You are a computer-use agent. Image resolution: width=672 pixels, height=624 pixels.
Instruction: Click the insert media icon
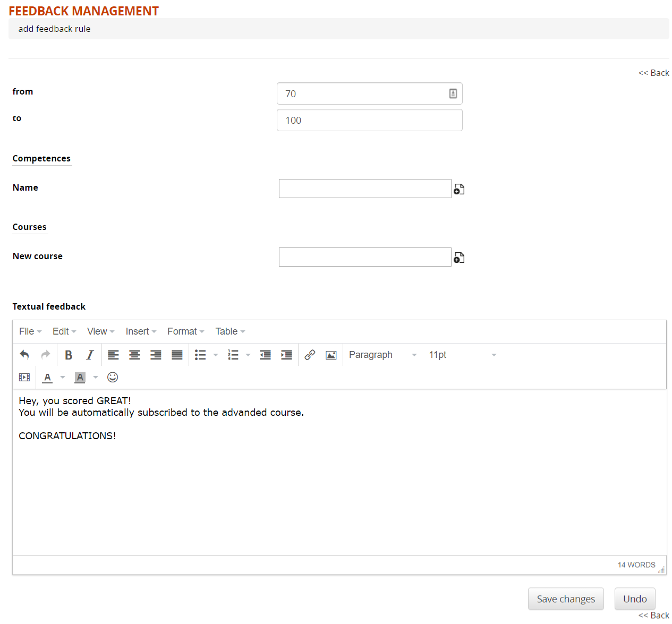coord(24,377)
